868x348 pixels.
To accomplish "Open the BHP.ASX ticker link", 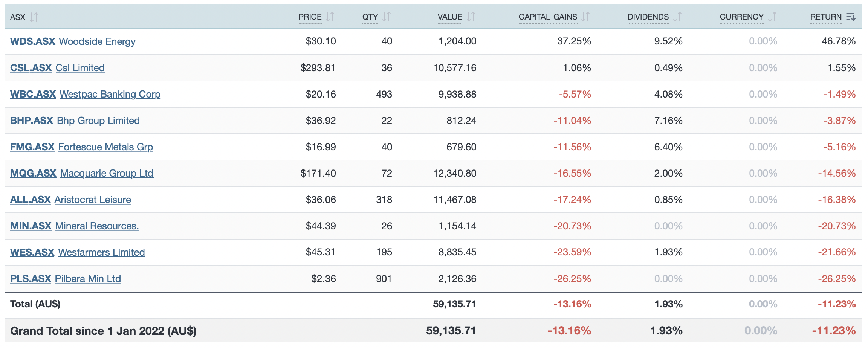I will (32, 121).
